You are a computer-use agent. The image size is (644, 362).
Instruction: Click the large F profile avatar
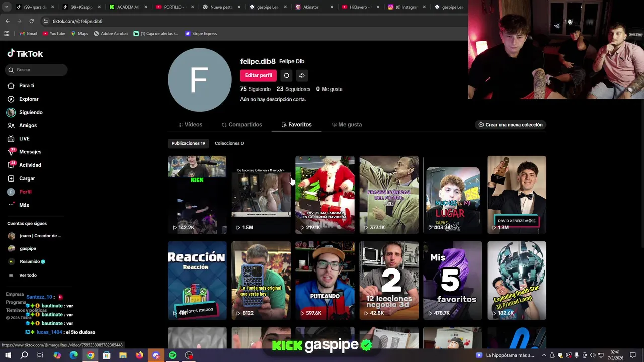click(x=199, y=79)
